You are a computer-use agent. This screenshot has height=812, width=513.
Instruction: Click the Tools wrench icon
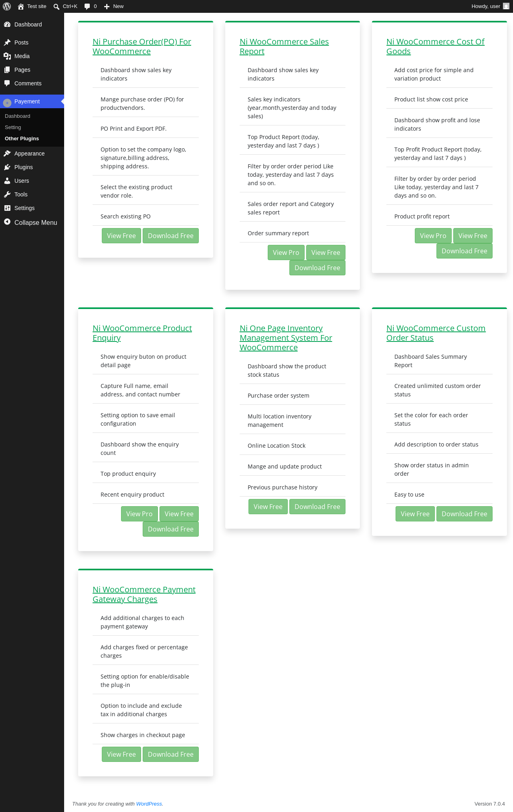click(7, 194)
